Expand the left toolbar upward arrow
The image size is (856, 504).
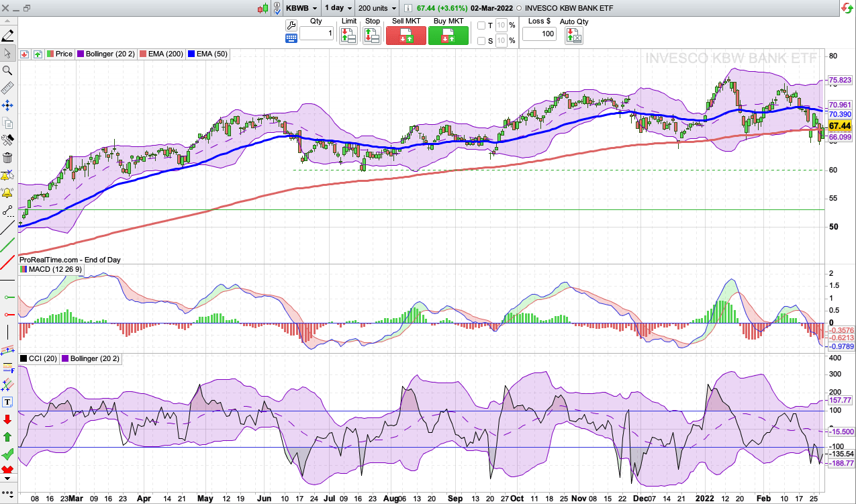tap(7, 21)
